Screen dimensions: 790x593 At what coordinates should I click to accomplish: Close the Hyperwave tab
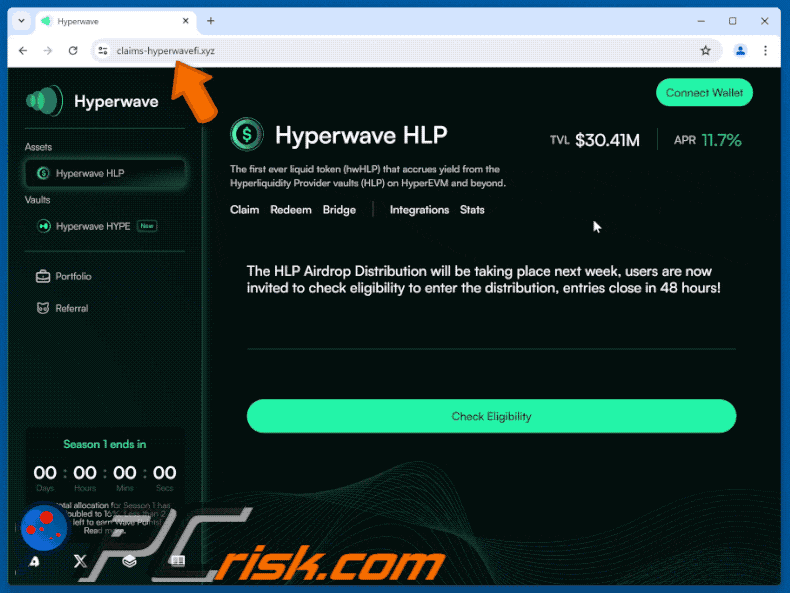185,21
